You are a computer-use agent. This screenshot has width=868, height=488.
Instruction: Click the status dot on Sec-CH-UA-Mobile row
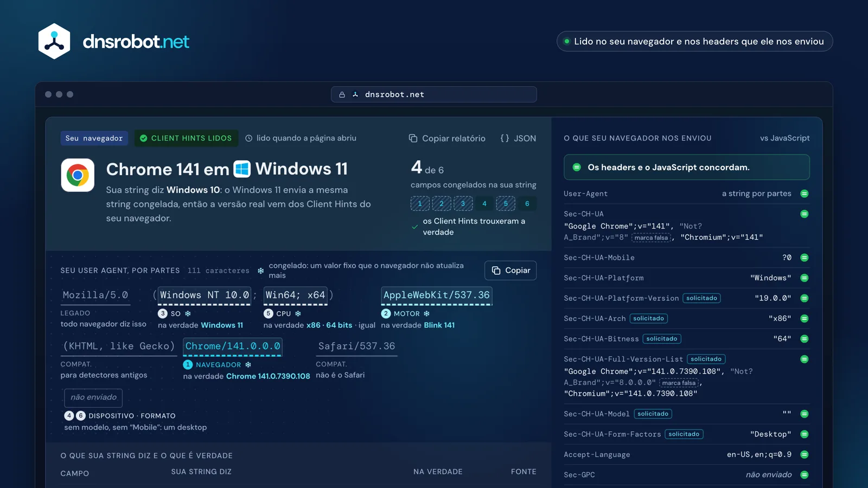point(805,258)
